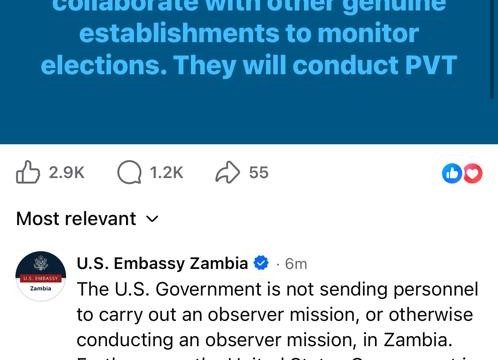Image resolution: width=498 pixels, height=360 pixels.
Task: Tap the thumbs-up Like icon
Action: click(x=28, y=172)
